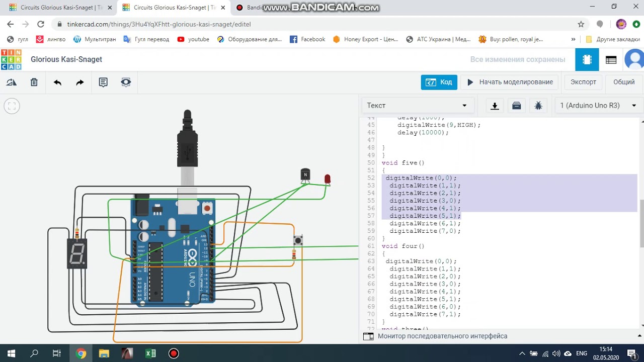Open Chrome from taskbar
The height and width of the screenshot is (362, 644).
[x=80, y=353]
